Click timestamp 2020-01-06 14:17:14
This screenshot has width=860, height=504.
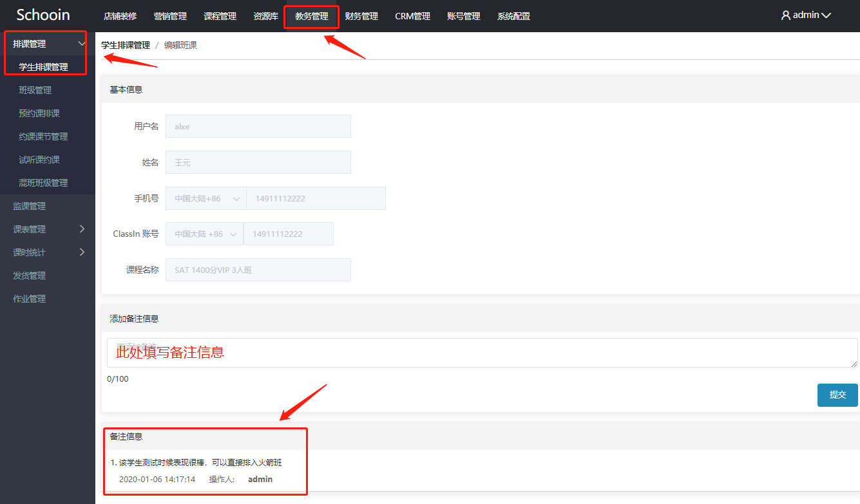pyautogui.click(x=157, y=480)
